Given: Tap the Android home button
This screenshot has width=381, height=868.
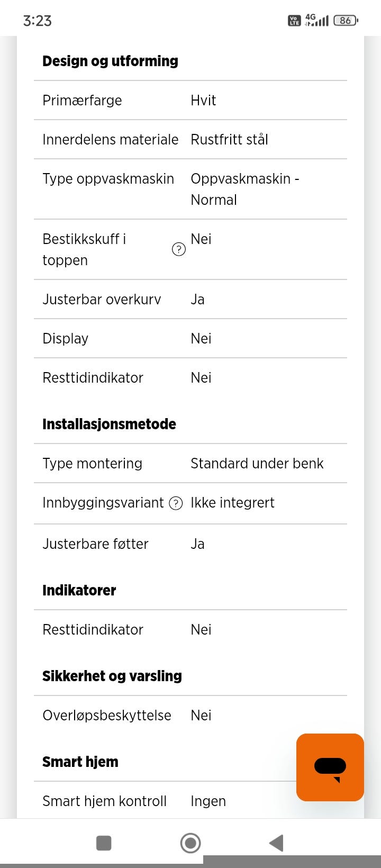Looking at the screenshot, I should (x=190, y=843).
